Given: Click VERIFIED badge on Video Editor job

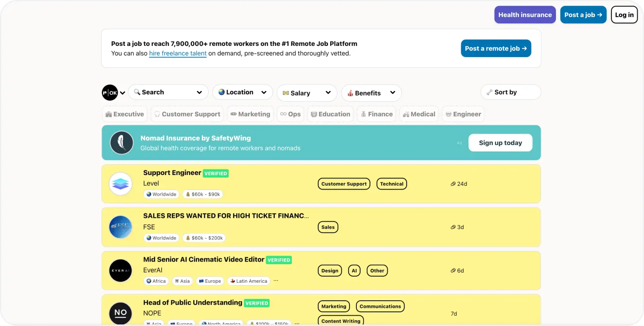Looking at the screenshot, I should pyautogui.click(x=279, y=260).
